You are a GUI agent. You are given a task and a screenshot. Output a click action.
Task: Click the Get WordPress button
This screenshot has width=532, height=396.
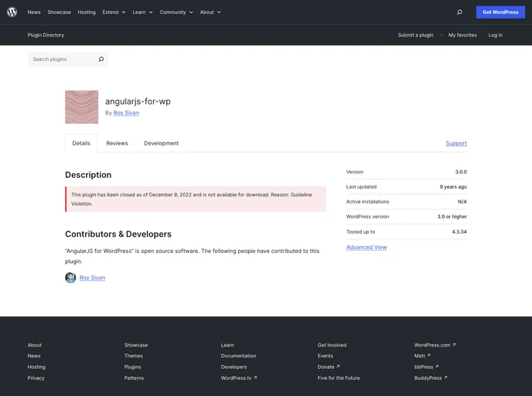coord(500,12)
